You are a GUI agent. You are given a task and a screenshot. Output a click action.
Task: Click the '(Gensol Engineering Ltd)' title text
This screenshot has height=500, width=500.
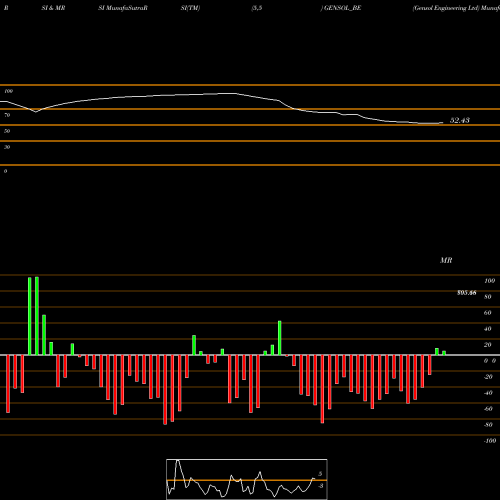point(446,8)
